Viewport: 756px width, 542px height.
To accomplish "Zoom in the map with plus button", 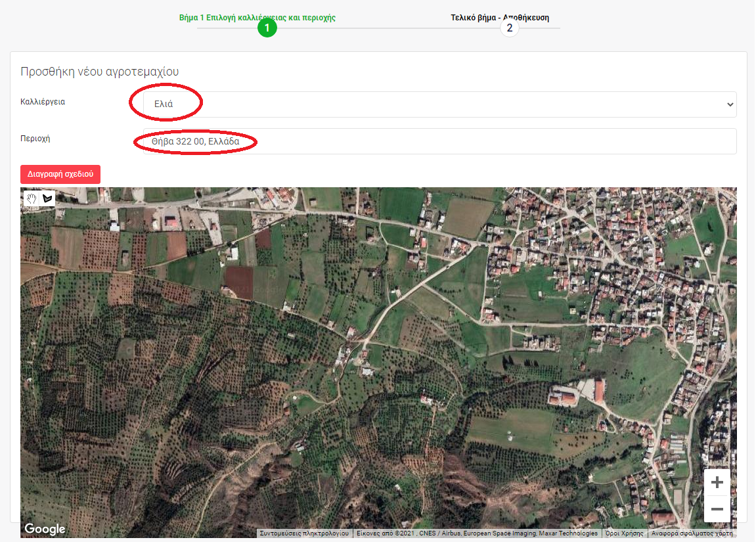I will pyautogui.click(x=717, y=483).
